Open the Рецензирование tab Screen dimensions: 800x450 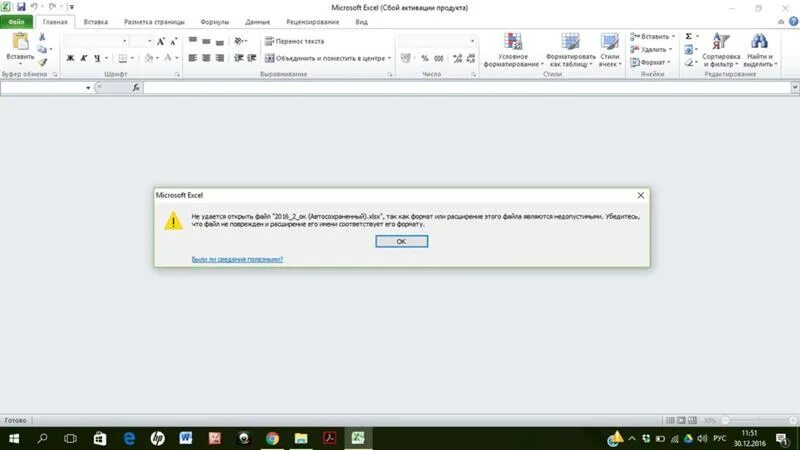pos(312,22)
